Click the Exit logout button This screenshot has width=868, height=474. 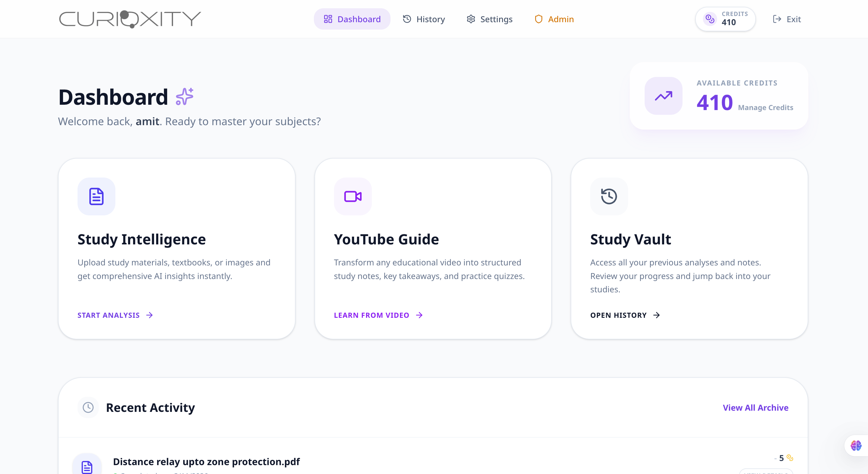click(x=786, y=19)
